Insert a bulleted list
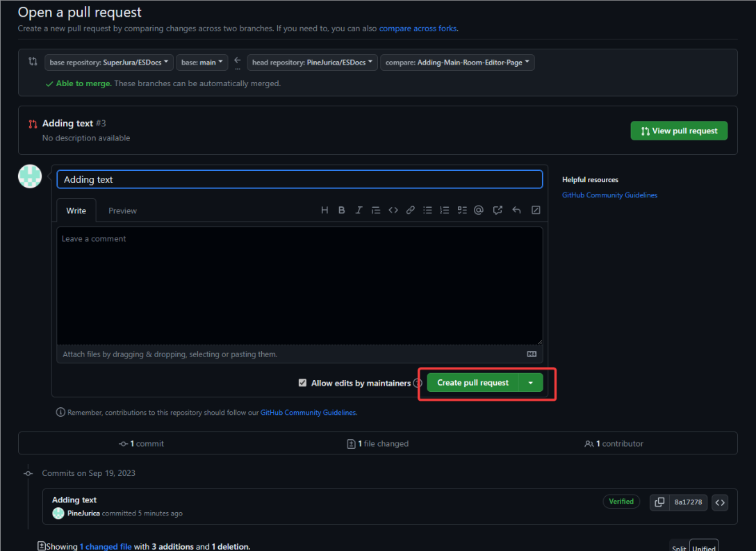The image size is (756, 551). 428,211
